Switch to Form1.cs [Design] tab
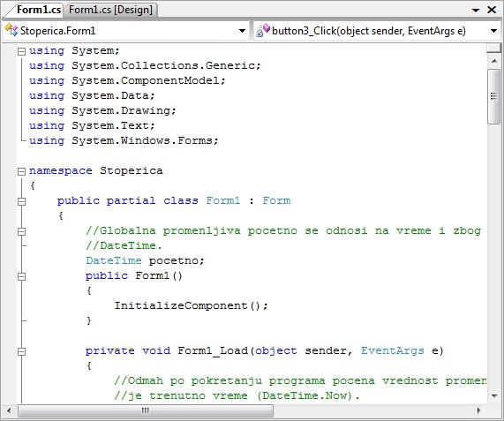This screenshot has height=421, width=504. click(110, 10)
